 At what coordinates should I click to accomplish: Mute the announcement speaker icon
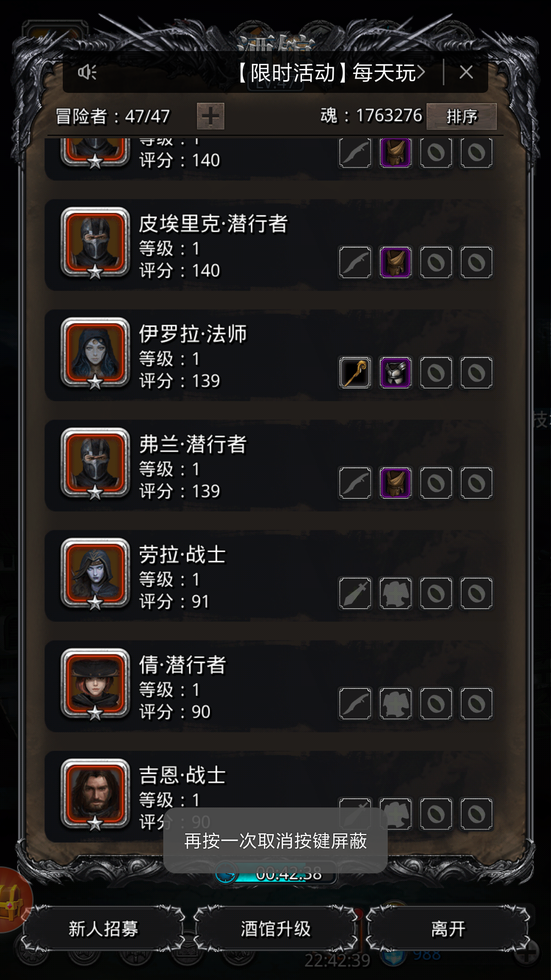click(x=87, y=72)
